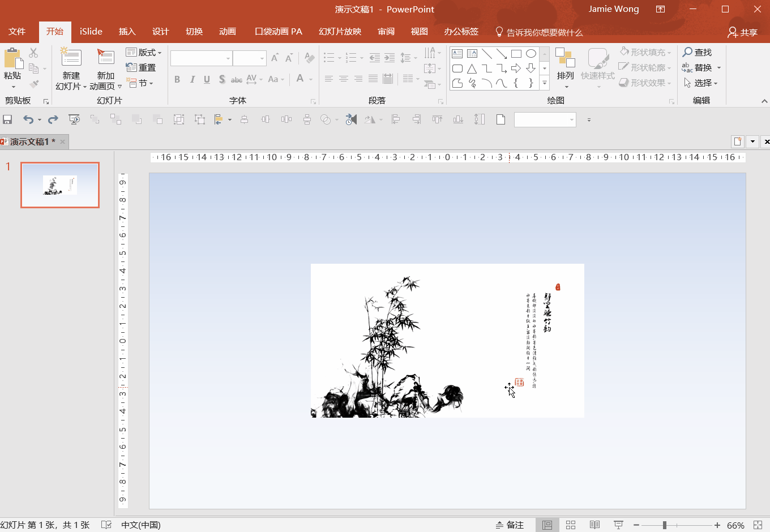The image size is (770, 532).
Task: Select the Text Box shape in gallery
Action: coord(457,54)
